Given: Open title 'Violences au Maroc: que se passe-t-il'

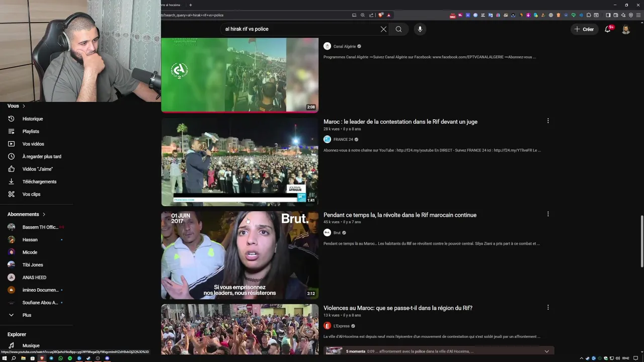Looking at the screenshot, I should click(398, 308).
